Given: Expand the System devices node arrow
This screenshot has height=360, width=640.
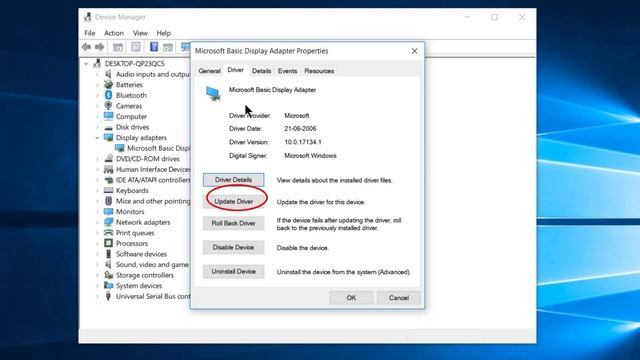Looking at the screenshot, I should click(97, 286).
